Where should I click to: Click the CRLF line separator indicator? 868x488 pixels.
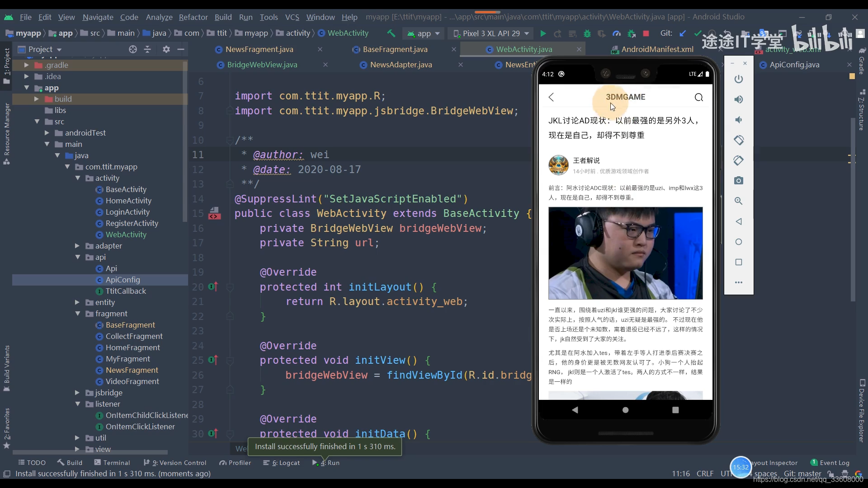tap(705, 474)
